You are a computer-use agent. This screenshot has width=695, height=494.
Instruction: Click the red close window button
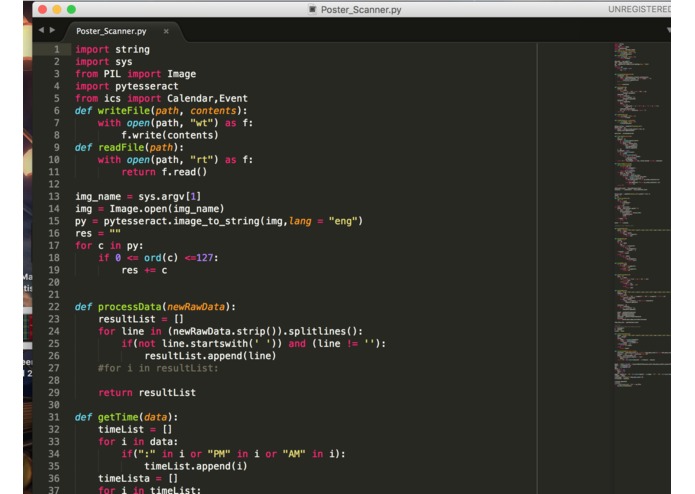pos(43,9)
